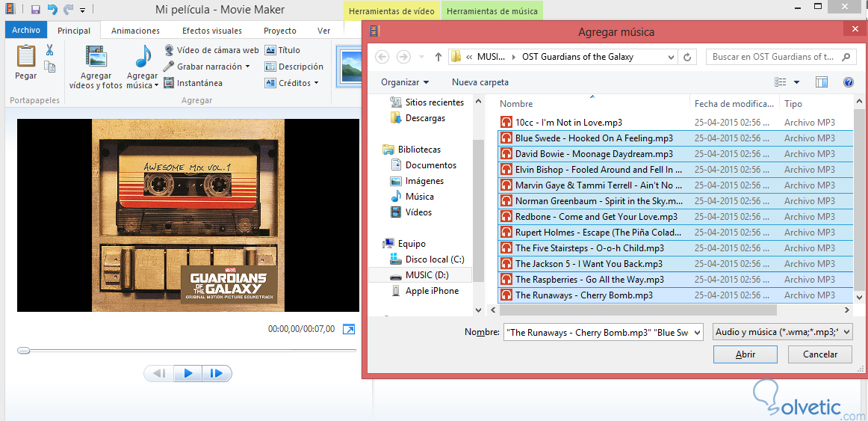Switch to the Animaciones tab

pyautogui.click(x=135, y=31)
